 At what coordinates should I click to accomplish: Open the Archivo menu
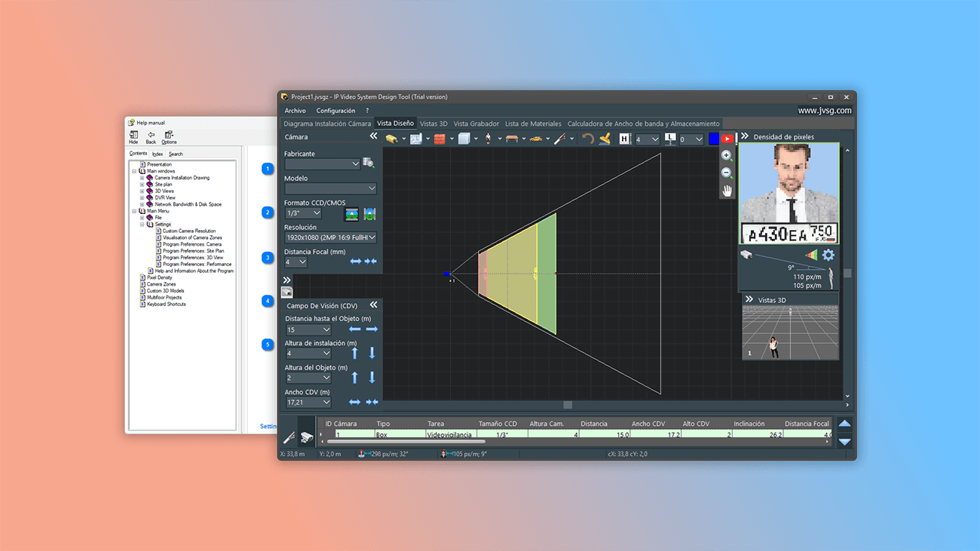pos(295,110)
